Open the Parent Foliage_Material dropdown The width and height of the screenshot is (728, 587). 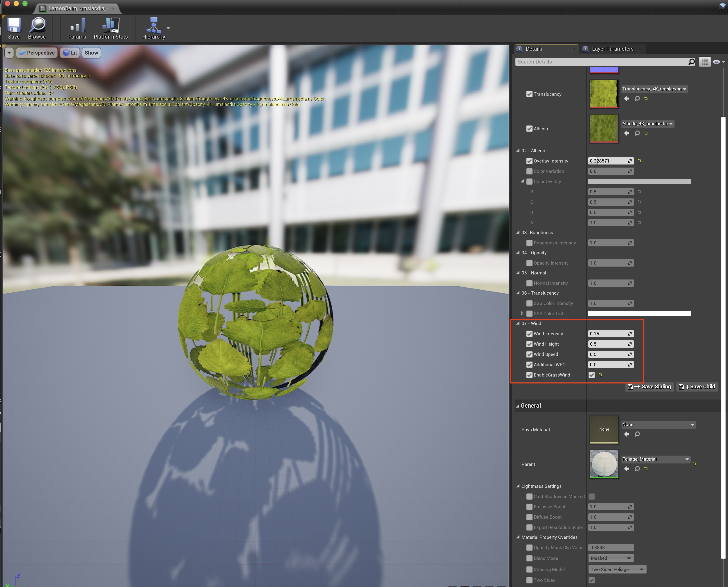[x=656, y=459]
